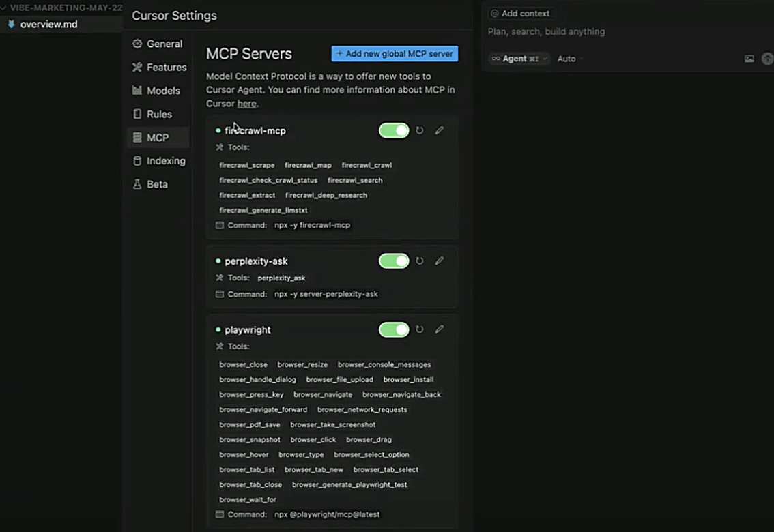The image size is (774, 532).
Task: Disable the perplexity-ask server toggle
Action: (394, 261)
